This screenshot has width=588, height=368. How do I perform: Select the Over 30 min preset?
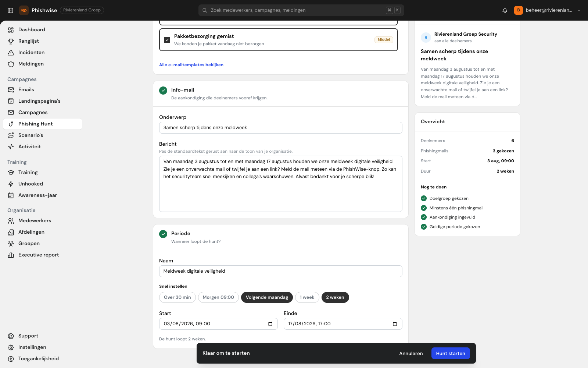(178, 297)
